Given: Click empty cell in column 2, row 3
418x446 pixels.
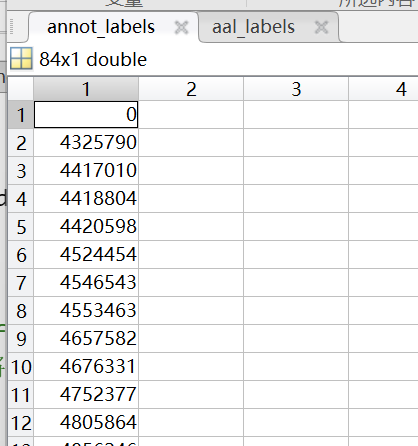Looking at the screenshot, I should click(x=191, y=171).
